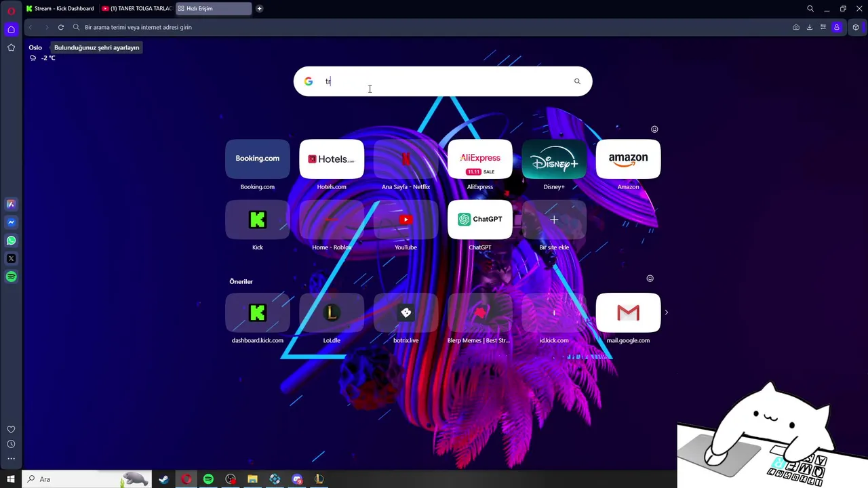
Task: Click the search tabs magnifier icon
Action: (810, 9)
